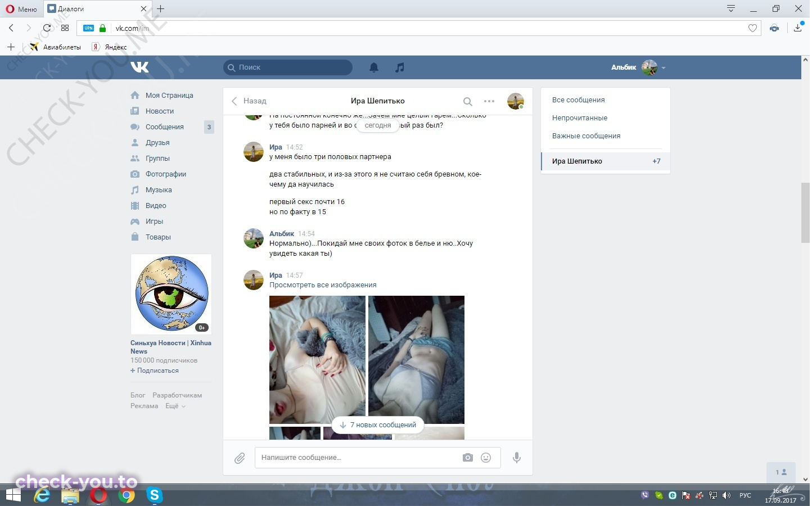The width and height of the screenshot is (812, 506).
Task: Open the Speed Dial grid
Action: [x=65, y=28]
